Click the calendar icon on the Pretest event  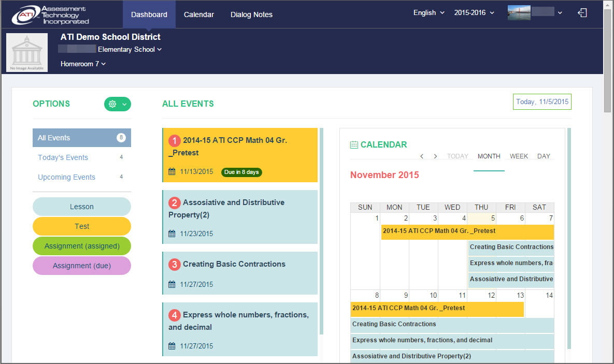click(x=172, y=172)
